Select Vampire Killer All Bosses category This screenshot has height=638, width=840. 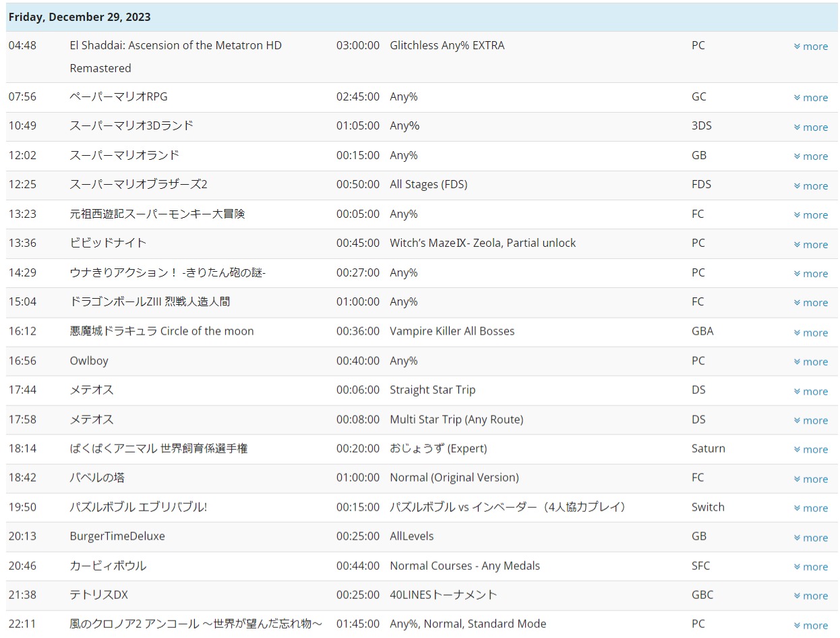(x=452, y=331)
